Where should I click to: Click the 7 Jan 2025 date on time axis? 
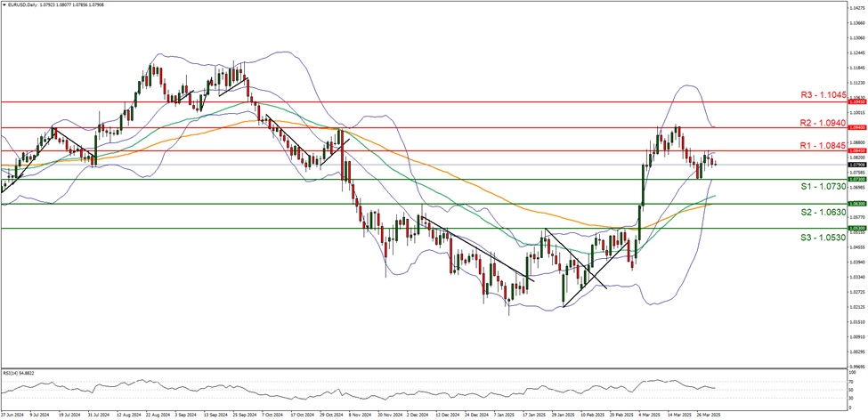[504, 414]
